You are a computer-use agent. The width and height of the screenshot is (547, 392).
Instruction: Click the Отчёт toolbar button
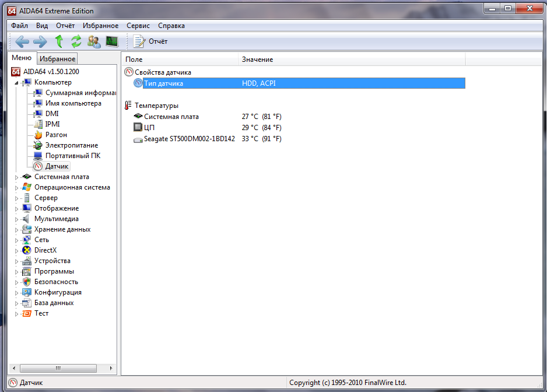(150, 41)
